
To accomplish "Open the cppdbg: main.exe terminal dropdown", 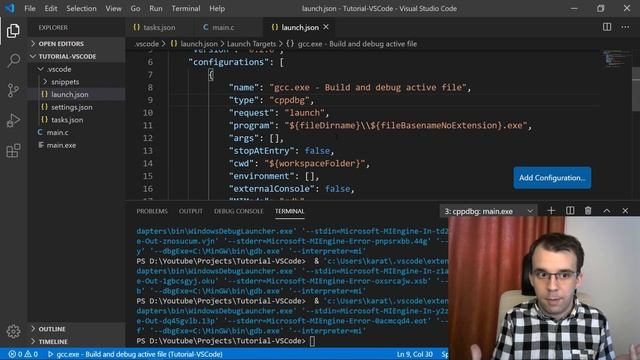I will tap(488, 211).
